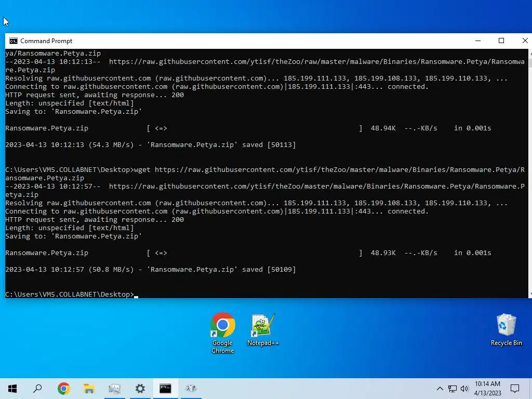532x399 pixels.
Task: Click the wget command line text
Action: (264, 174)
